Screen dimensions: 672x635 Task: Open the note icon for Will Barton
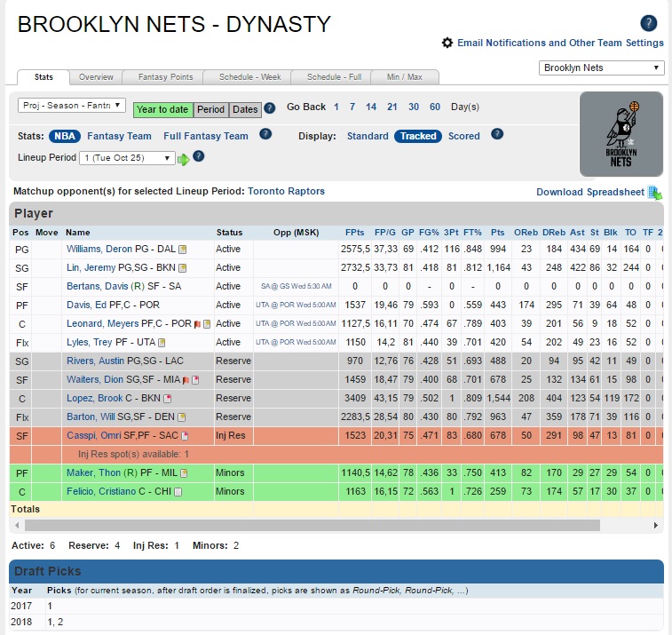[182, 417]
